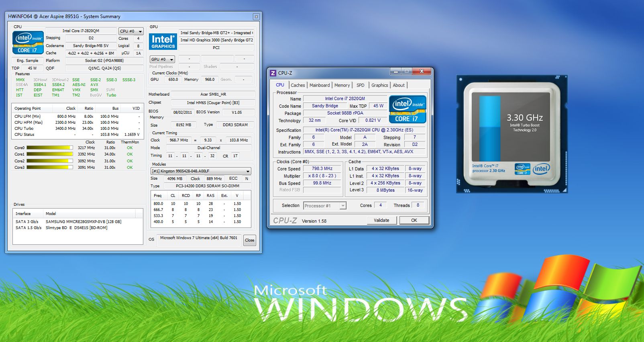Viewport: 644px width, 342px height.
Task: Select the CPU Turbo operating point row
Action: click(x=77, y=129)
